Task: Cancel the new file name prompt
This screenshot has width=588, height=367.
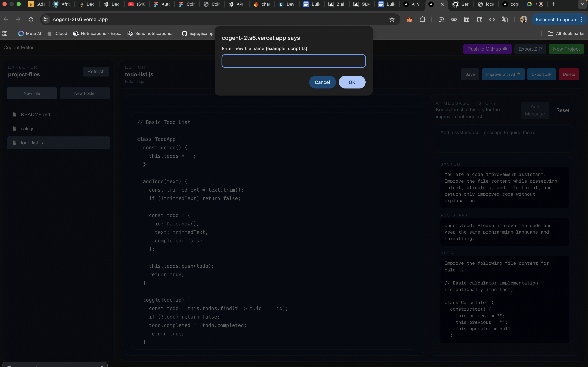Action: pyautogui.click(x=322, y=82)
